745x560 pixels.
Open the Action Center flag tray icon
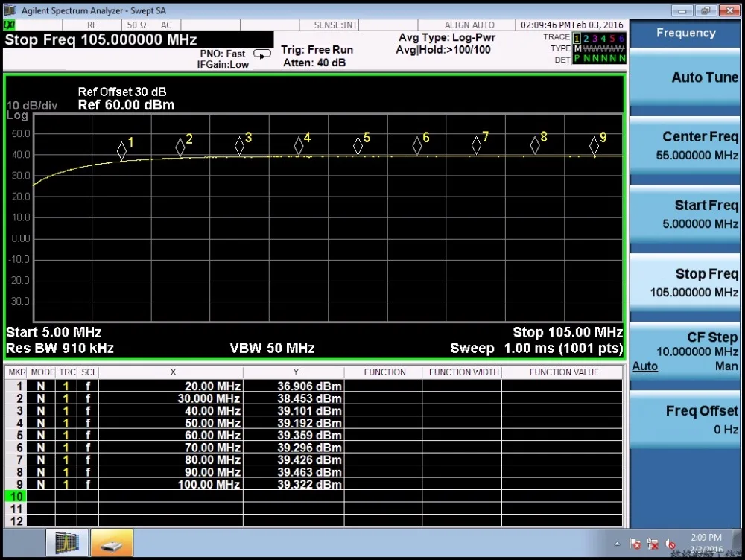(635, 544)
